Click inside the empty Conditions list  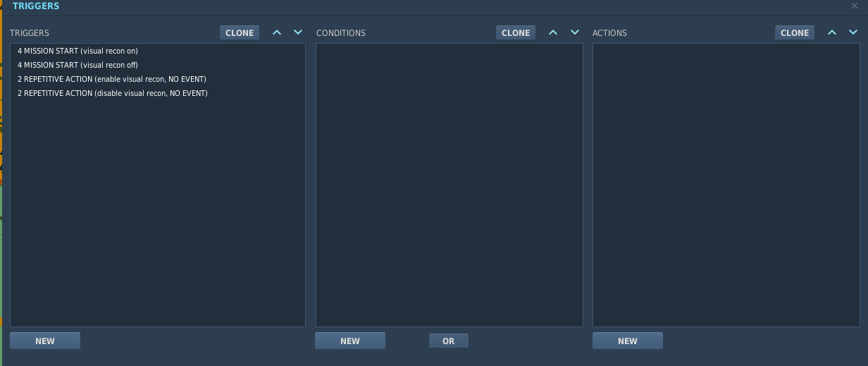coord(449,185)
